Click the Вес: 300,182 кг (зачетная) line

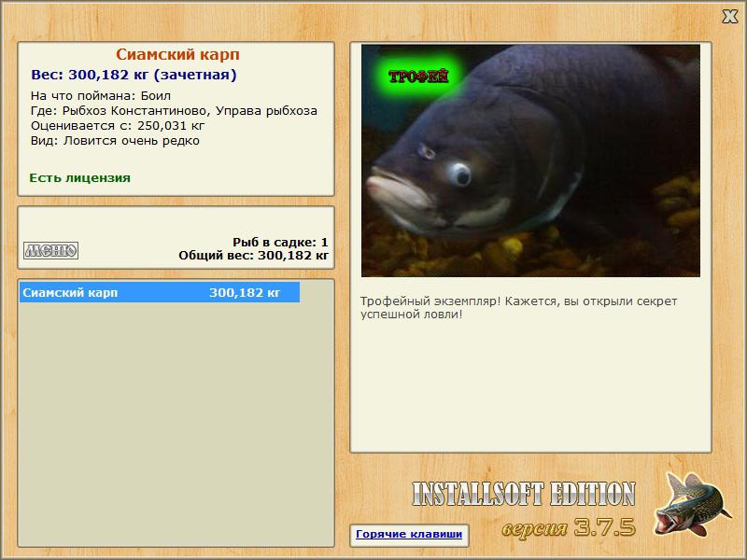click(134, 75)
